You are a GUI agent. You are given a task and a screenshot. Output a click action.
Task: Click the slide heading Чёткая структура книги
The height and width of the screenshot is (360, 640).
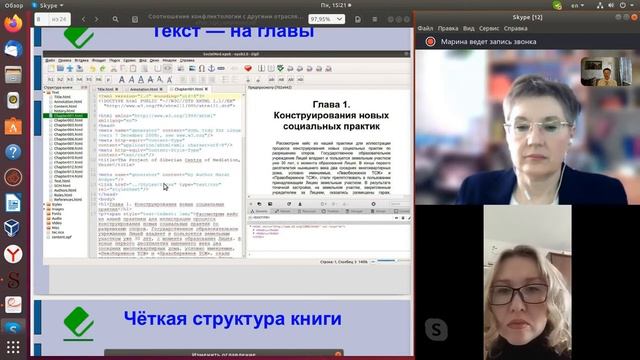point(233,318)
